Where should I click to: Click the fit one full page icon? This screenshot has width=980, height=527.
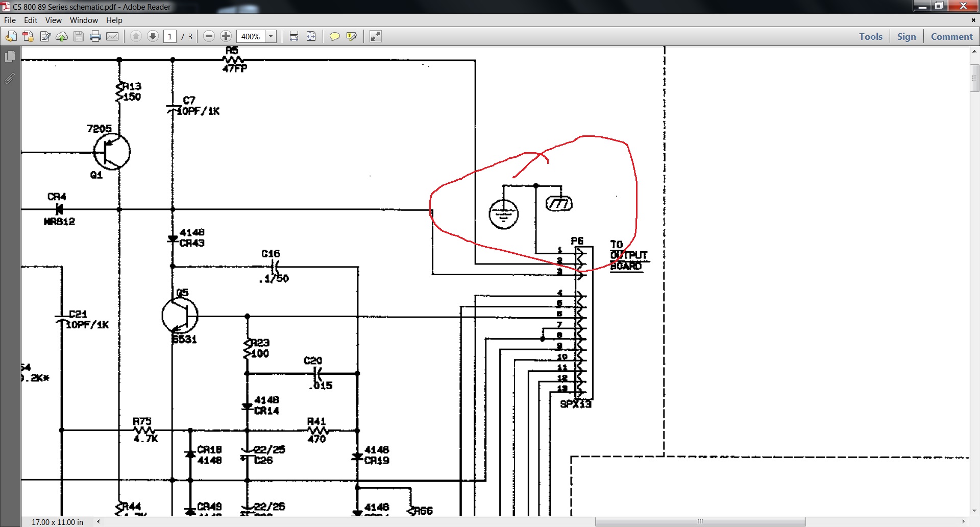[311, 36]
